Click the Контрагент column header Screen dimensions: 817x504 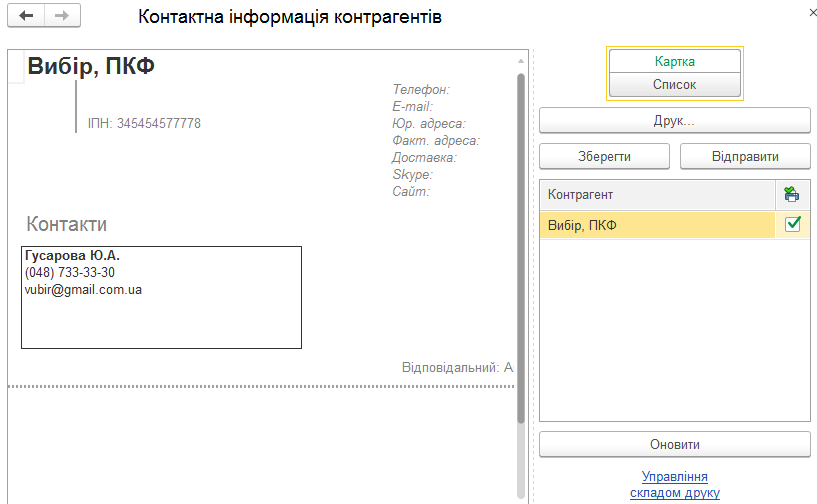click(x=657, y=194)
